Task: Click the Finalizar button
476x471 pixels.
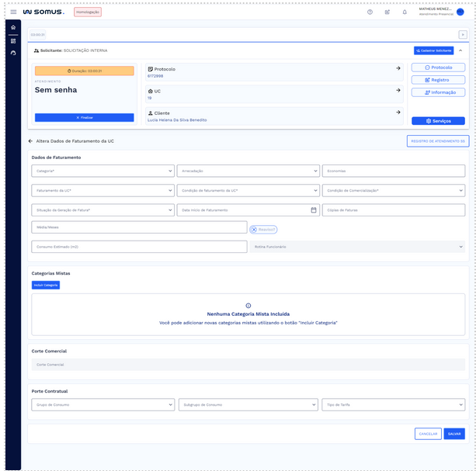Action: pos(84,117)
